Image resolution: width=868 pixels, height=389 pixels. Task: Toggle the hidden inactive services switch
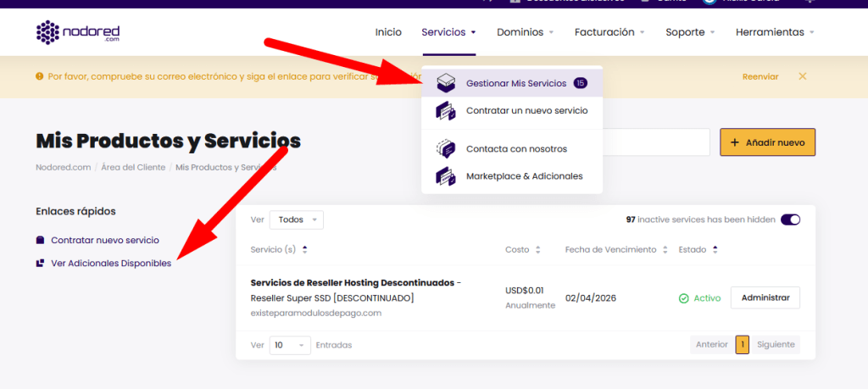click(791, 220)
